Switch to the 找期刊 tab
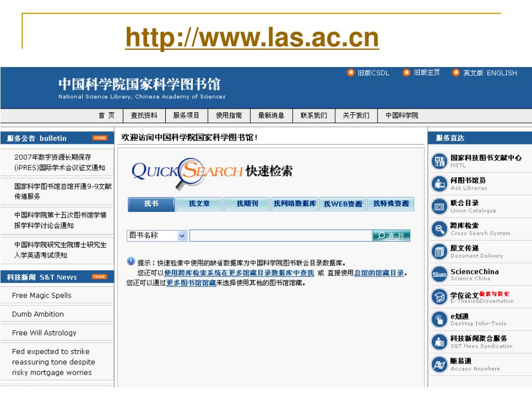Screen dimensions: 532x399 point(247,204)
